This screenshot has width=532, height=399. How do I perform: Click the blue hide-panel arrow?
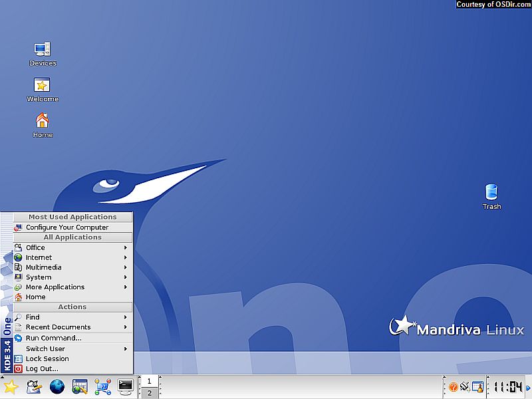coord(528,388)
